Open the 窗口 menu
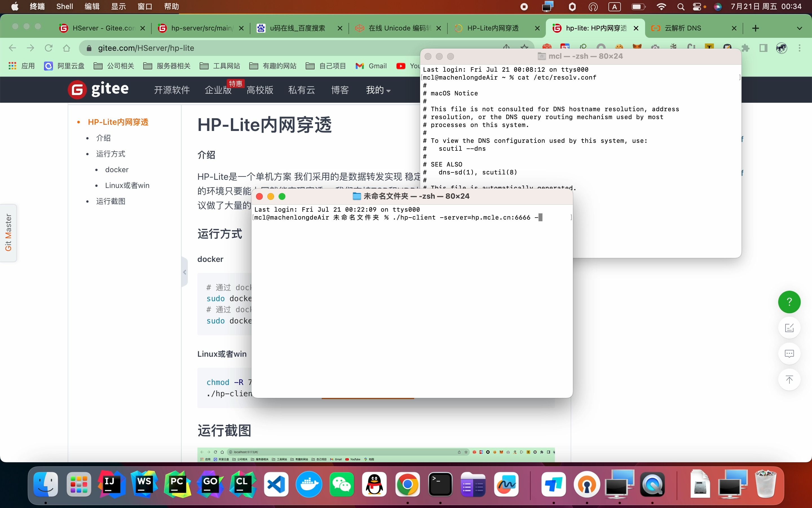 (x=145, y=7)
